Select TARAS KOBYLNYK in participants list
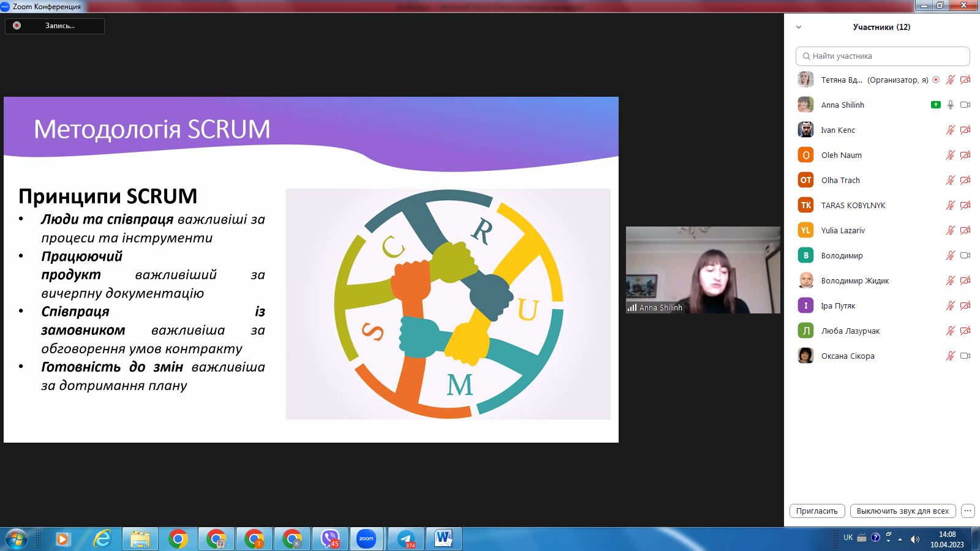This screenshot has width=980, height=551. click(853, 205)
